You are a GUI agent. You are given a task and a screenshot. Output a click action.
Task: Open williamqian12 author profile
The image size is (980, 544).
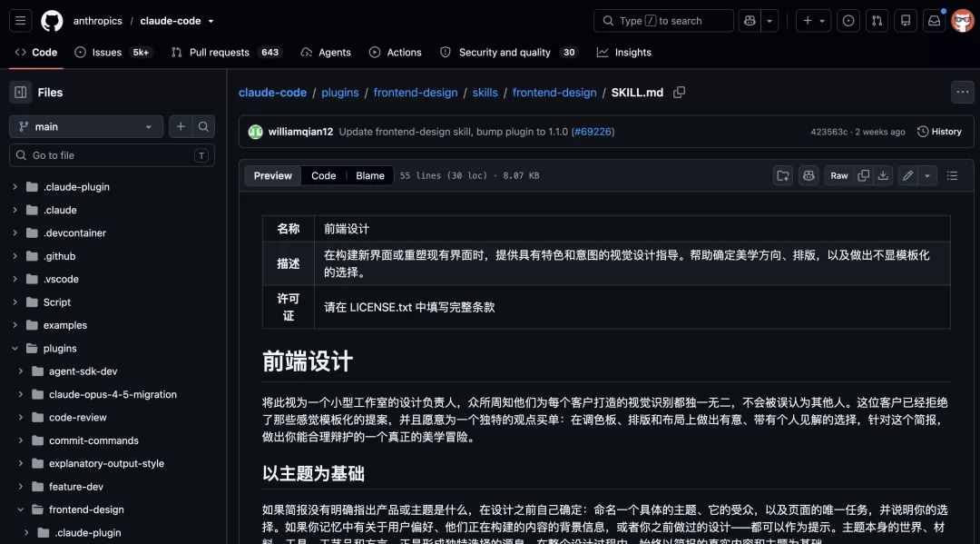coord(300,132)
